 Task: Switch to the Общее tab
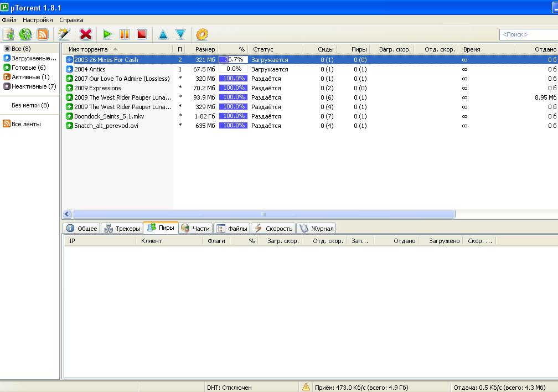[82, 228]
